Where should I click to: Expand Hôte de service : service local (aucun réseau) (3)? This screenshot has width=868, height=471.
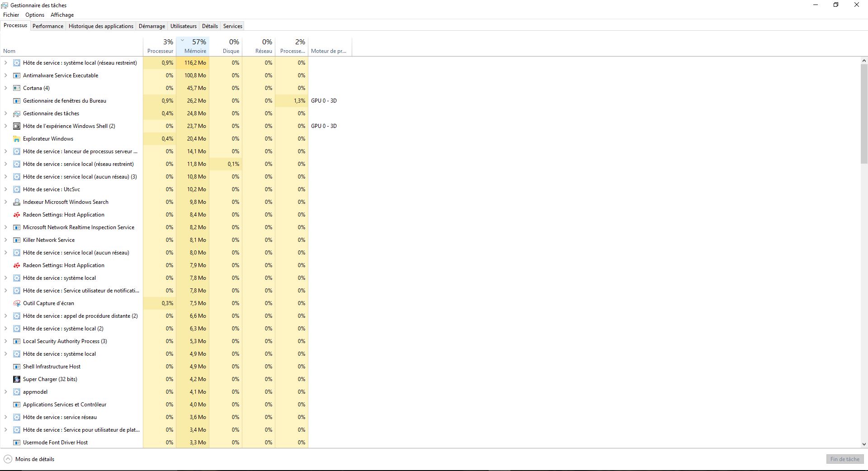click(x=6, y=177)
